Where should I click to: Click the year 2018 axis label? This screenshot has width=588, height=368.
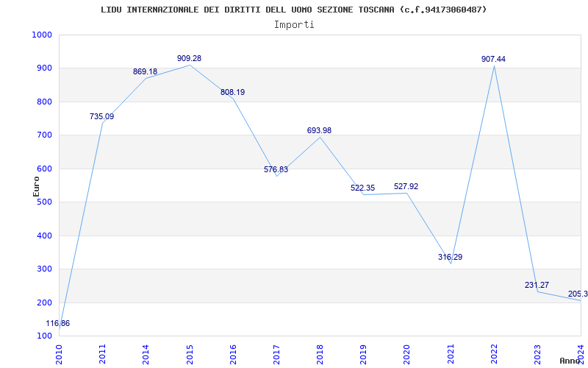pos(320,354)
